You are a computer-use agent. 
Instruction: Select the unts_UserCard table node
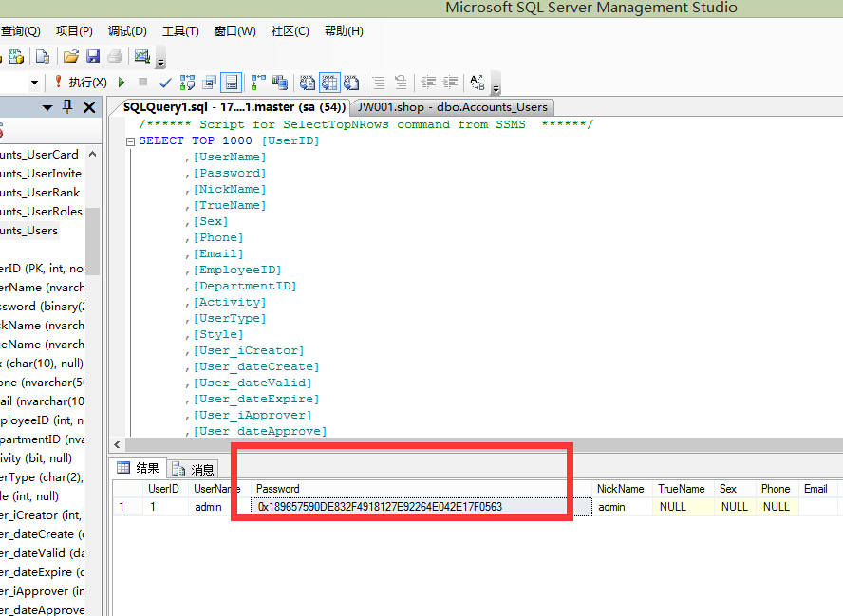pos(39,155)
